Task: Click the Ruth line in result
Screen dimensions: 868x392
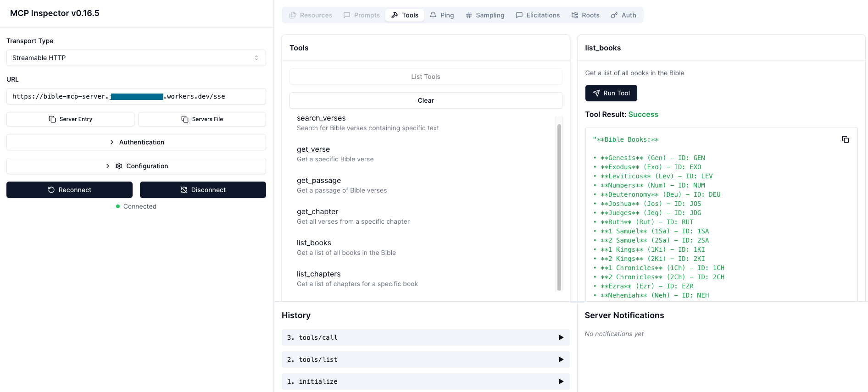Action: [643, 222]
